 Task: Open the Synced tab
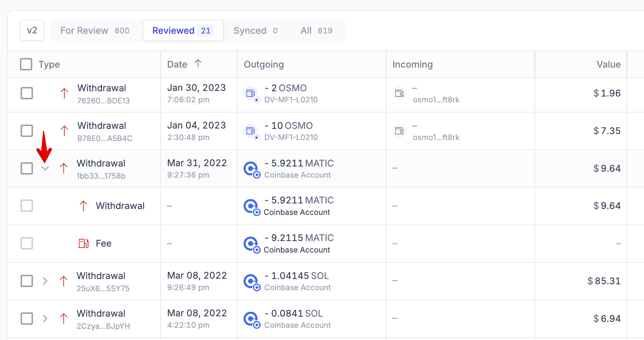tap(255, 31)
